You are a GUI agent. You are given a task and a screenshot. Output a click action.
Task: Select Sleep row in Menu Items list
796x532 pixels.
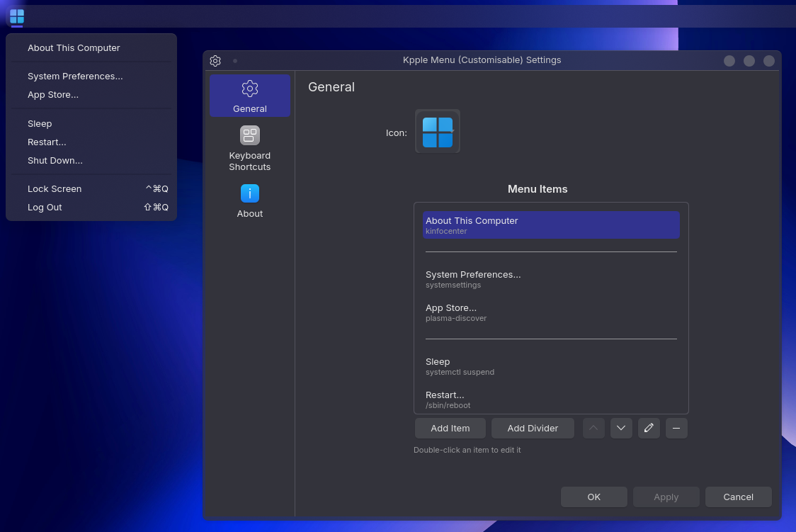click(551, 366)
